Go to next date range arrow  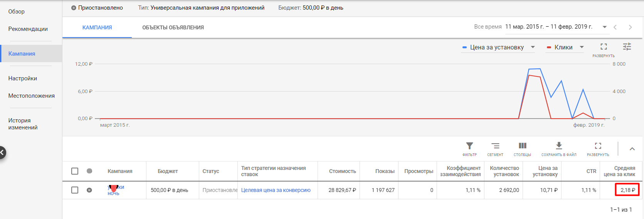point(630,27)
